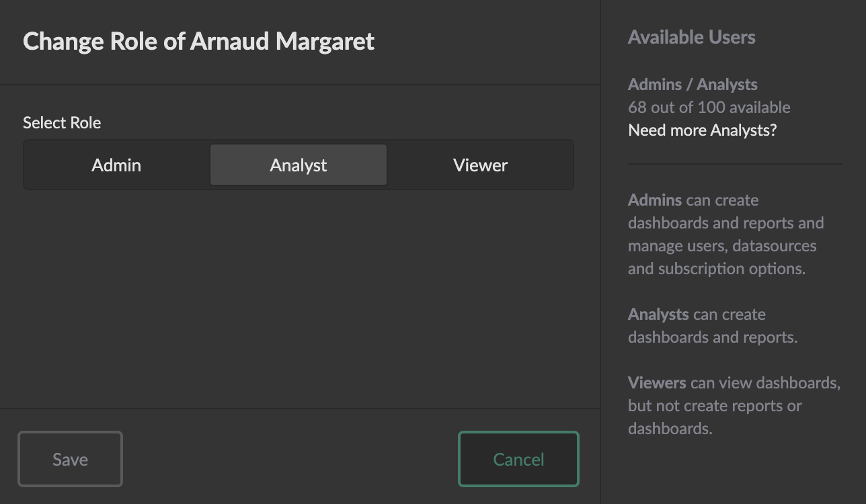Click the text 'and subscription options.'
The height and width of the screenshot is (504, 866).
click(717, 269)
